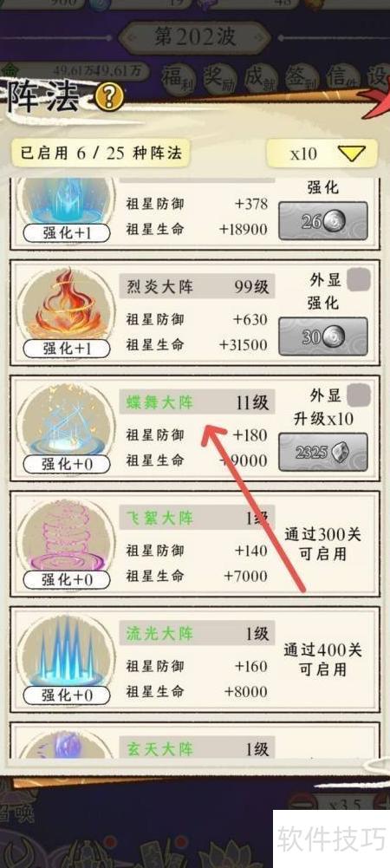
Task: Open the 签到 check-in icon
Action: pyautogui.click(x=301, y=79)
